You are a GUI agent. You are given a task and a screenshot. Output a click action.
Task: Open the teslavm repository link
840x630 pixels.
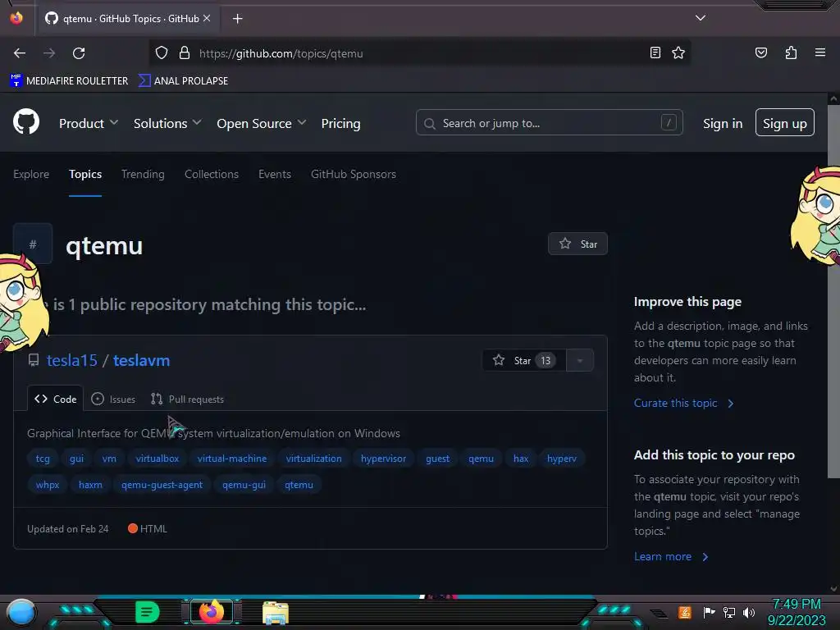(x=141, y=361)
